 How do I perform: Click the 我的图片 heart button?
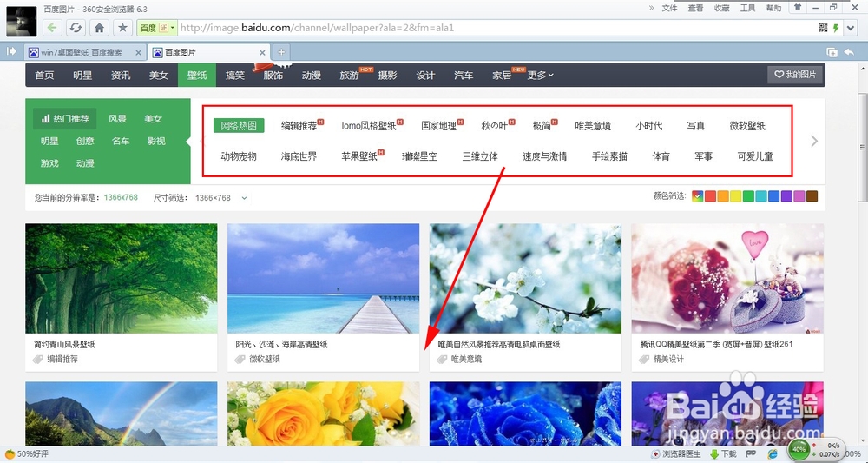click(x=795, y=74)
